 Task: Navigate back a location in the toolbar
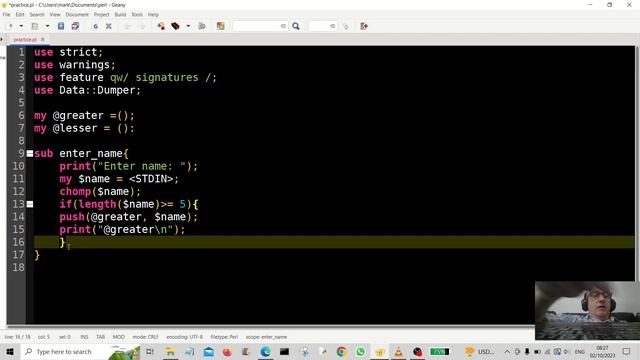(127, 26)
